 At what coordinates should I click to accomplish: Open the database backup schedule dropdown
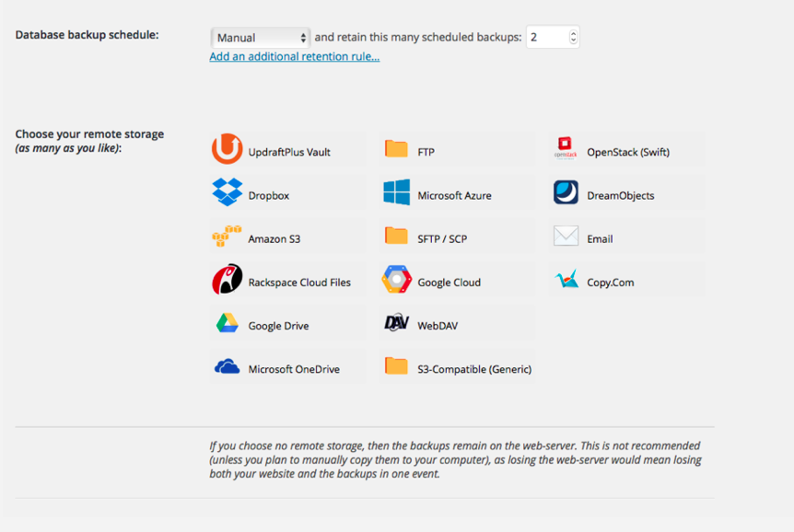pos(258,37)
